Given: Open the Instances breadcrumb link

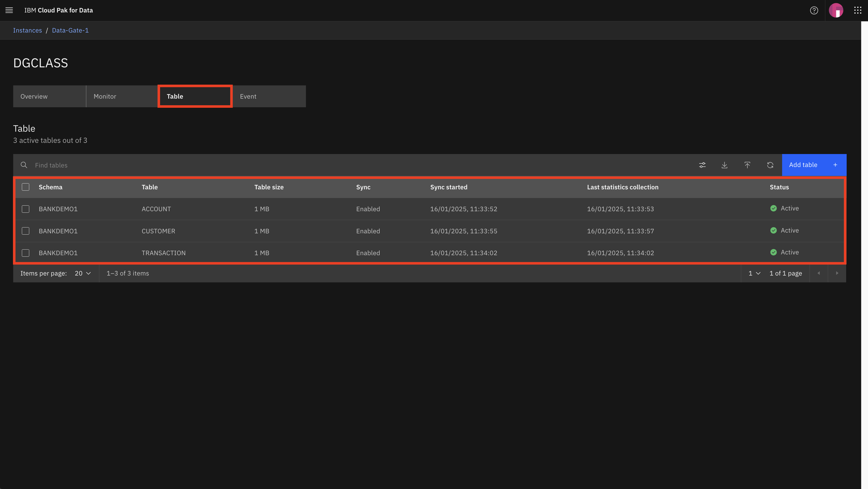Looking at the screenshot, I should 27,30.
